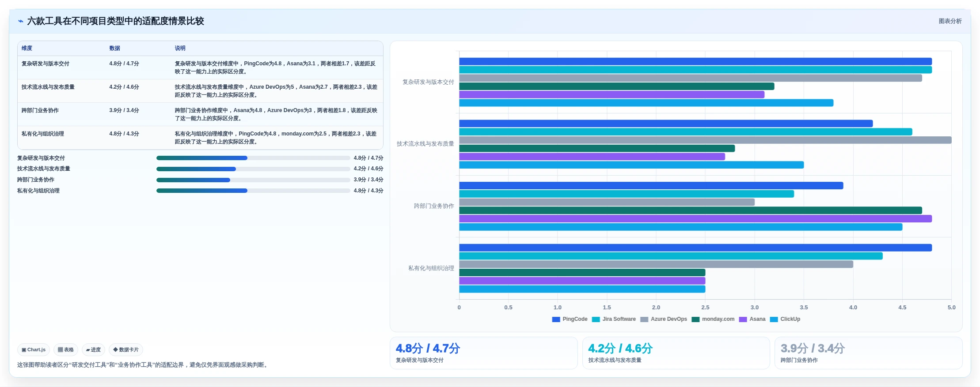Click the 4.2分 / 4.6分 value in the table
This screenshot has width=980, height=387.
tap(124, 87)
